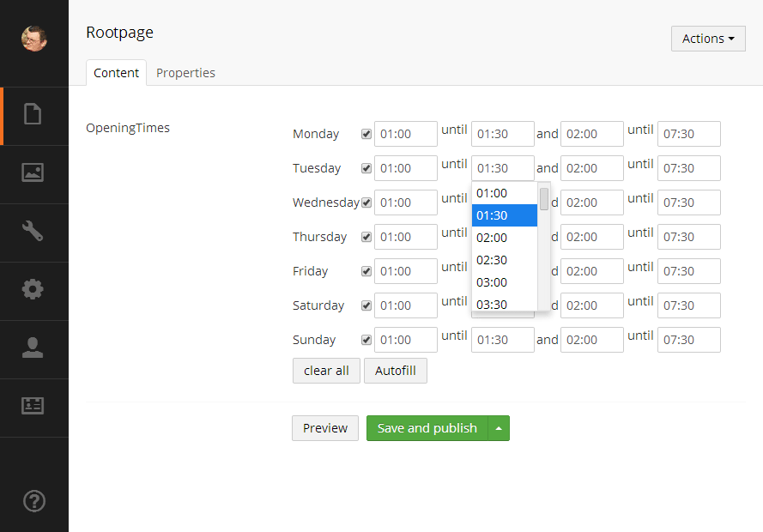763x532 pixels.
Task: Disable the Sunday checkbox
Action: 366,340
